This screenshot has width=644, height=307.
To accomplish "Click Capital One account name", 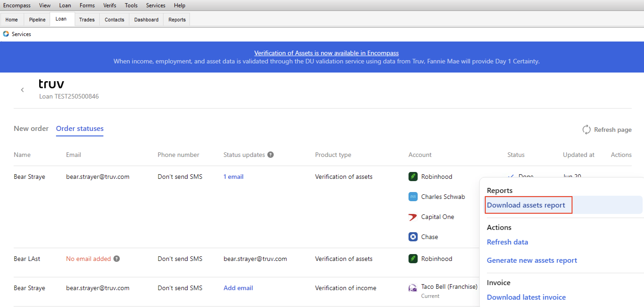I will click(x=438, y=217).
